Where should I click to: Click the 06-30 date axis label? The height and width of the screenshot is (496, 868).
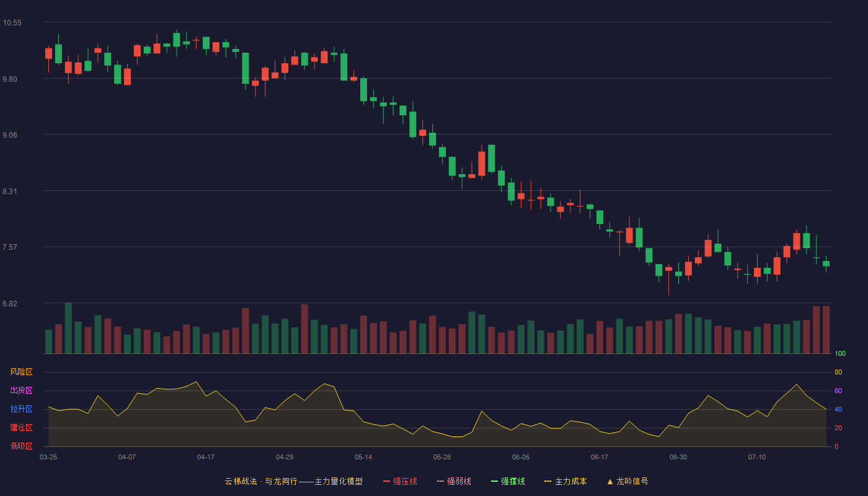(x=678, y=457)
